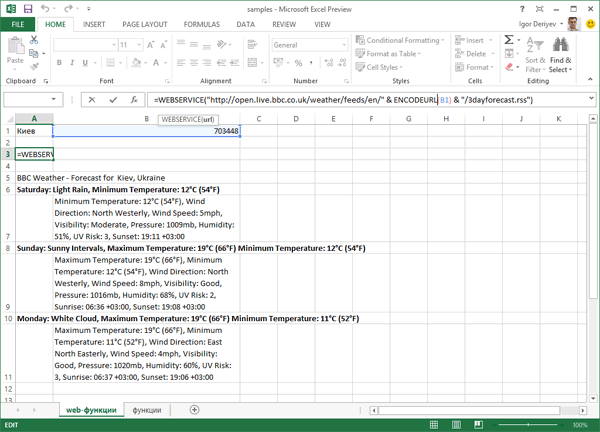The image size is (600, 432).
Task: Switch to the DATA tab
Action: click(245, 24)
